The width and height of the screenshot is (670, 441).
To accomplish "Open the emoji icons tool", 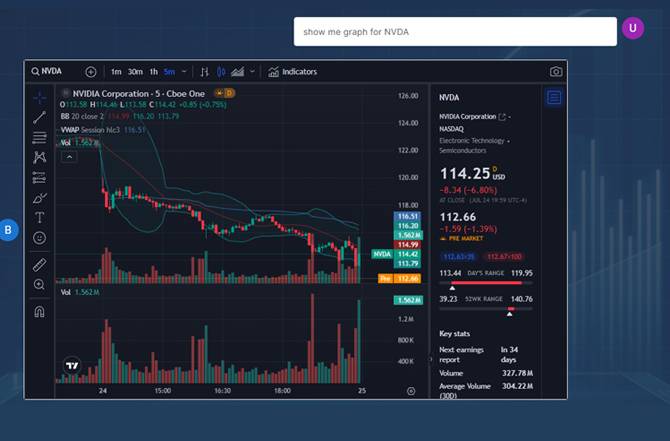I will coord(39,238).
